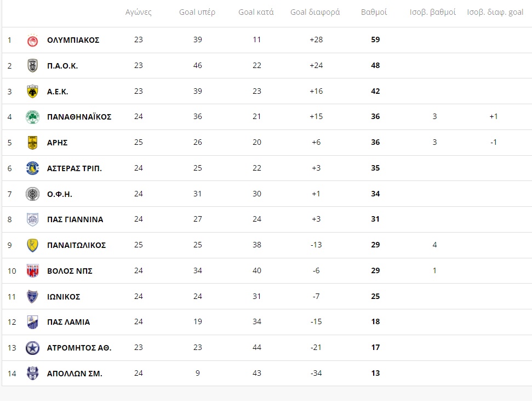This screenshot has width=532, height=401.
Task: Click the P.A.O.K. team crest
Action: coord(32,66)
